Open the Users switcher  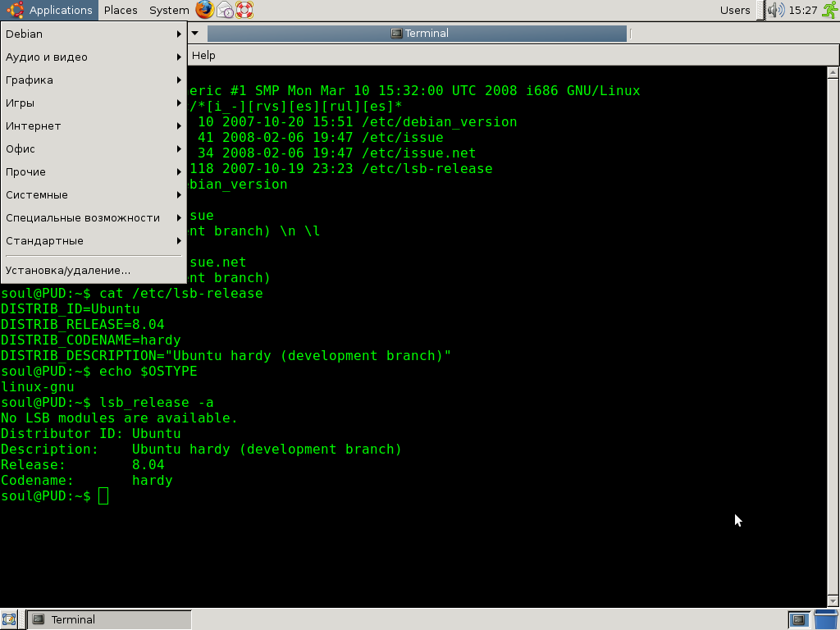pyautogui.click(x=734, y=10)
